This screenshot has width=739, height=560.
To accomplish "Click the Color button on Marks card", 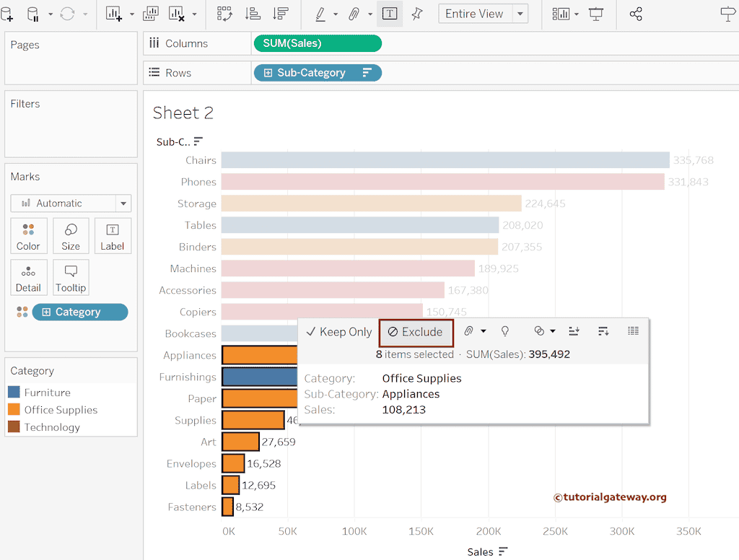I will click(x=28, y=236).
